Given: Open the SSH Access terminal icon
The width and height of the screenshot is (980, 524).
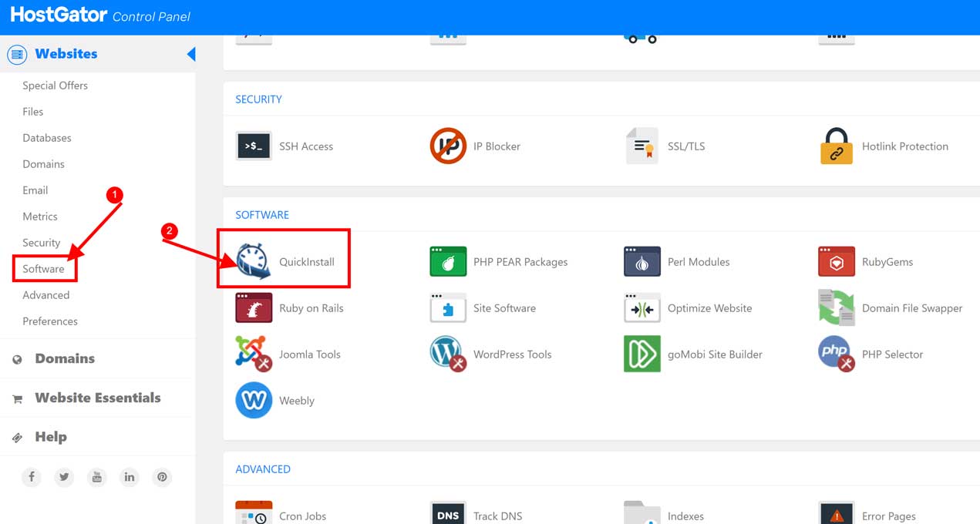Looking at the screenshot, I should pyautogui.click(x=254, y=146).
